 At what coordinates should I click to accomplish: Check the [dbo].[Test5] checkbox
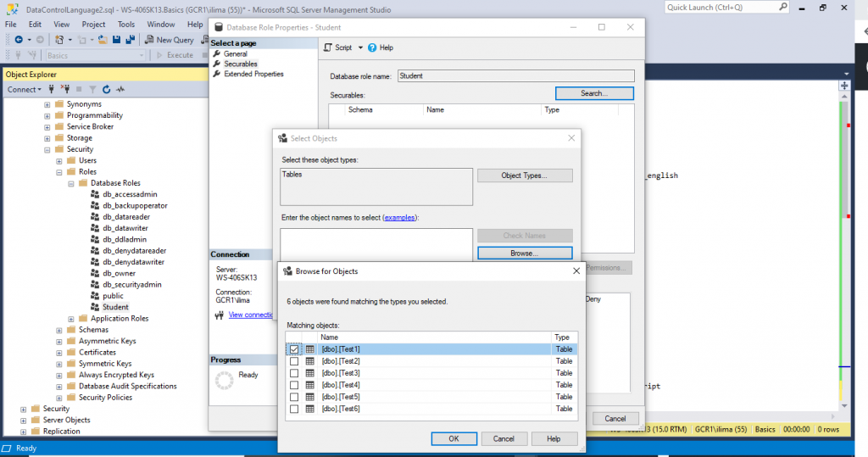(294, 397)
